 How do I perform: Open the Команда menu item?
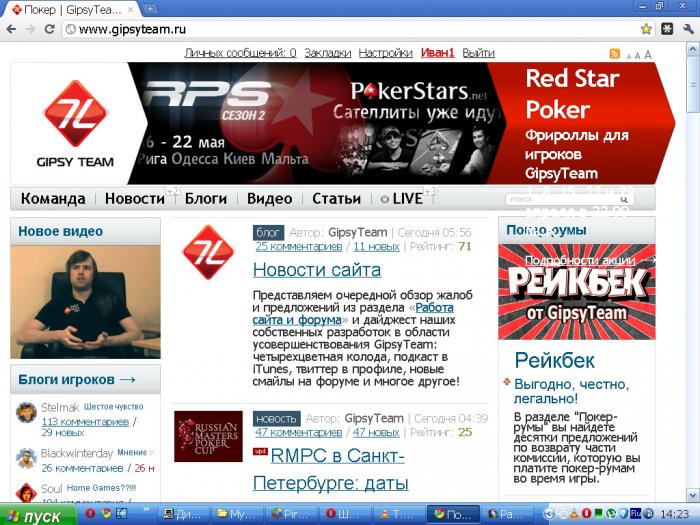(x=53, y=199)
